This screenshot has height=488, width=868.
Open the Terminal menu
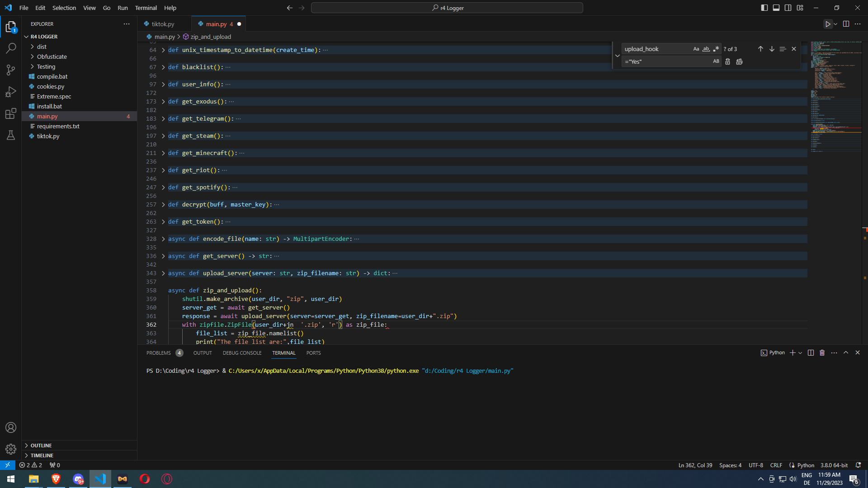146,8
